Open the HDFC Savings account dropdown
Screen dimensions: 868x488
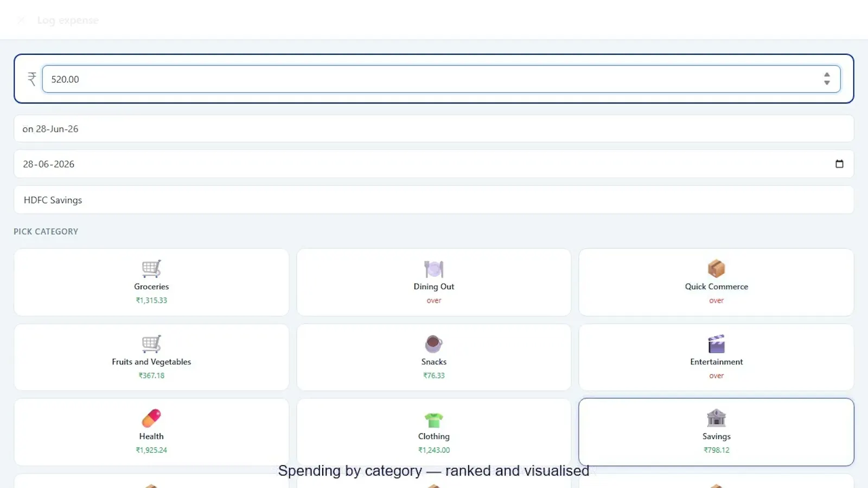pyautogui.click(x=434, y=200)
